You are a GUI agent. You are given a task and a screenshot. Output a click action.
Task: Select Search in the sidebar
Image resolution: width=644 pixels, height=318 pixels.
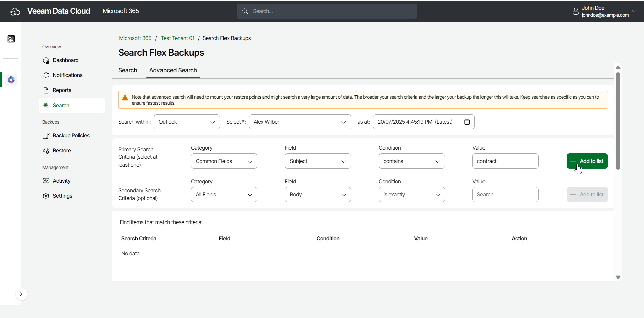72,106
